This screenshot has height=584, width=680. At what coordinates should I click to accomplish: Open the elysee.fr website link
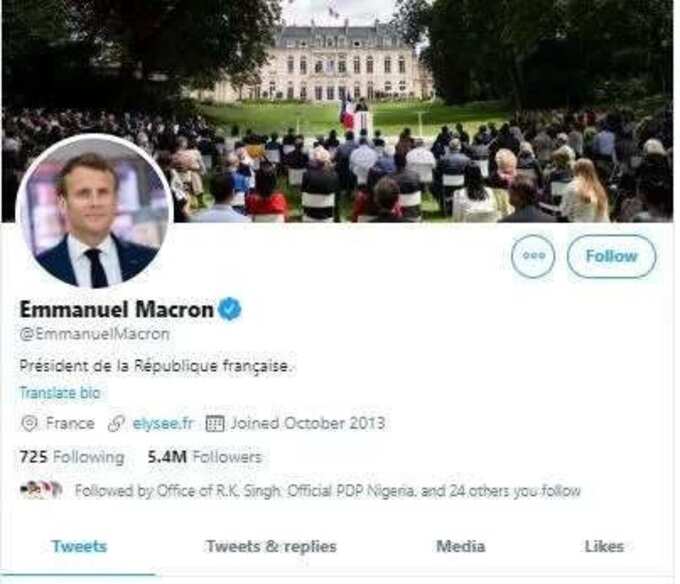point(163,423)
